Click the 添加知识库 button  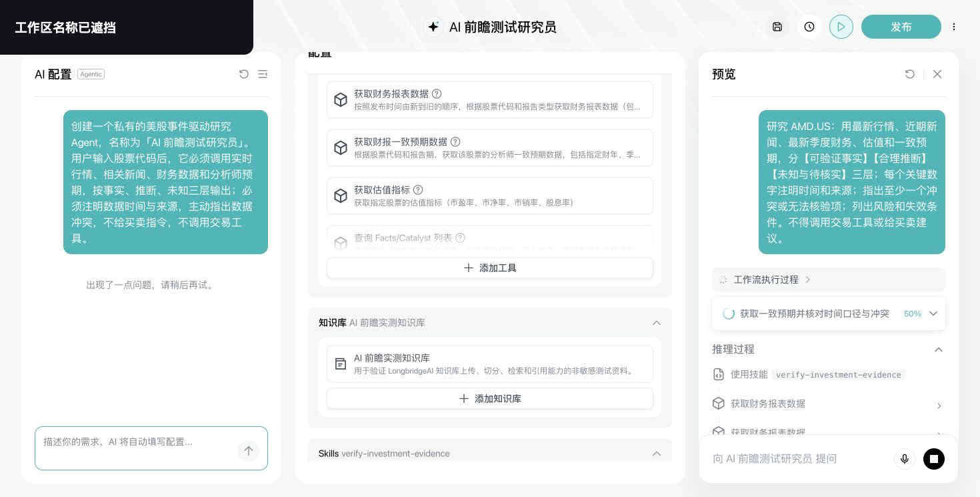pyautogui.click(x=490, y=398)
